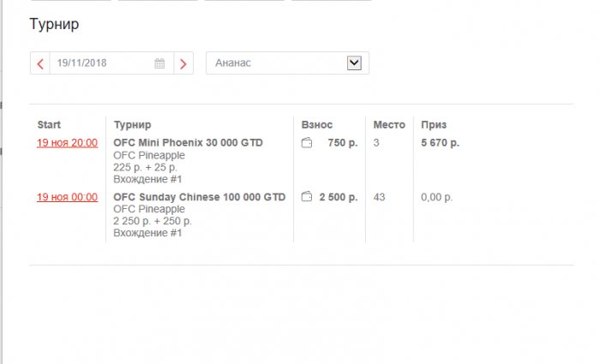Click the Турнир column header
This screenshot has height=364, width=600.
coord(132,125)
